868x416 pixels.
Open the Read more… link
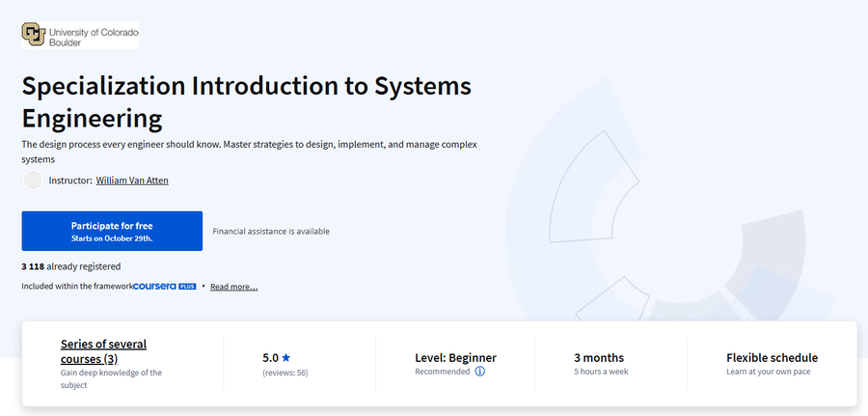tap(233, 287)
